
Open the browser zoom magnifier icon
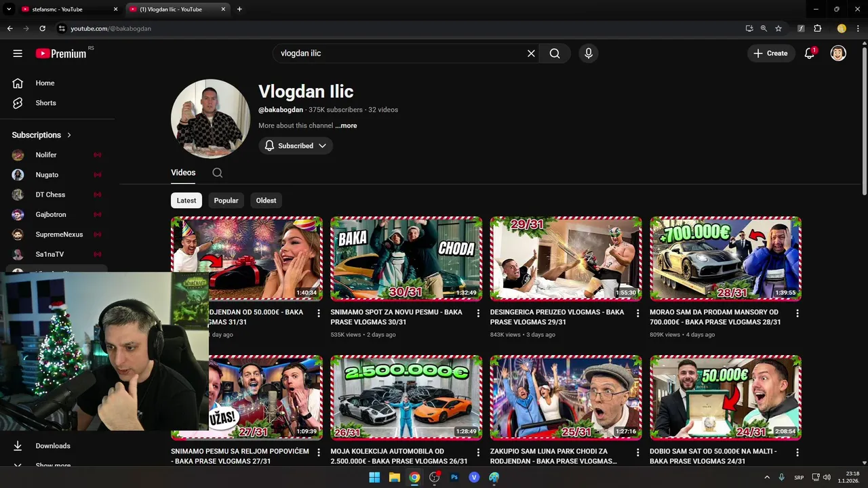click(764, 28)
